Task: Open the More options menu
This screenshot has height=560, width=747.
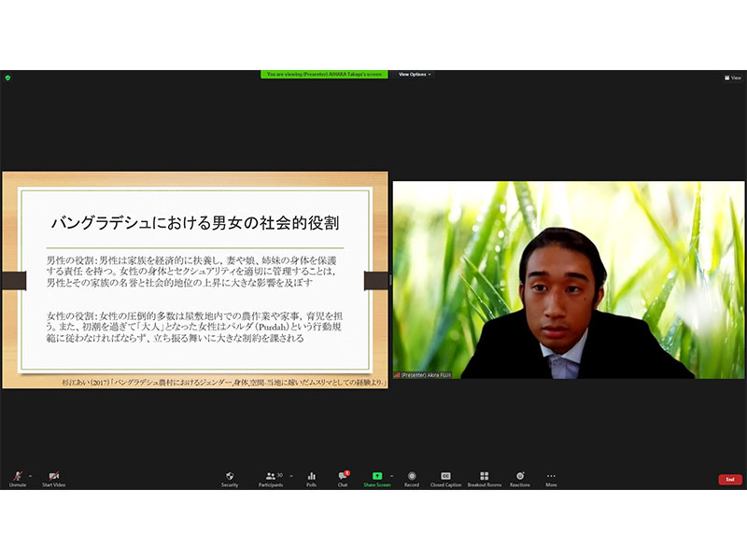Action: point(551,478)
